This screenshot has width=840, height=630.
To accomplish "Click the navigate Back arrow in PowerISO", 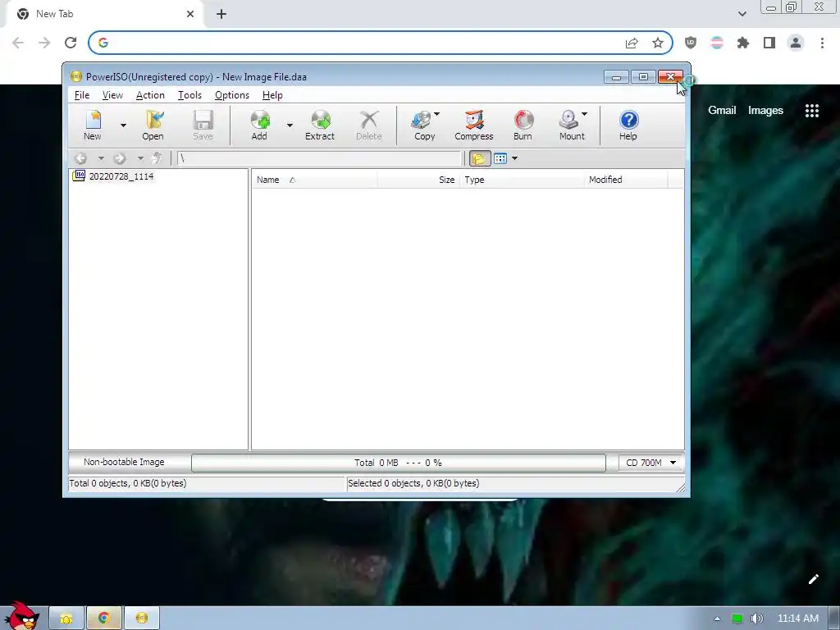I will pos(81,158).
